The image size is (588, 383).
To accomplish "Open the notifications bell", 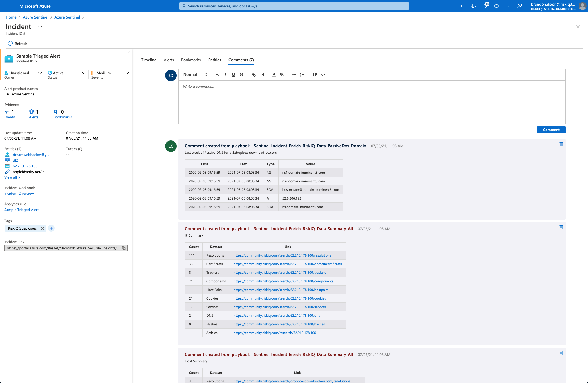I will tap(485, 6).
